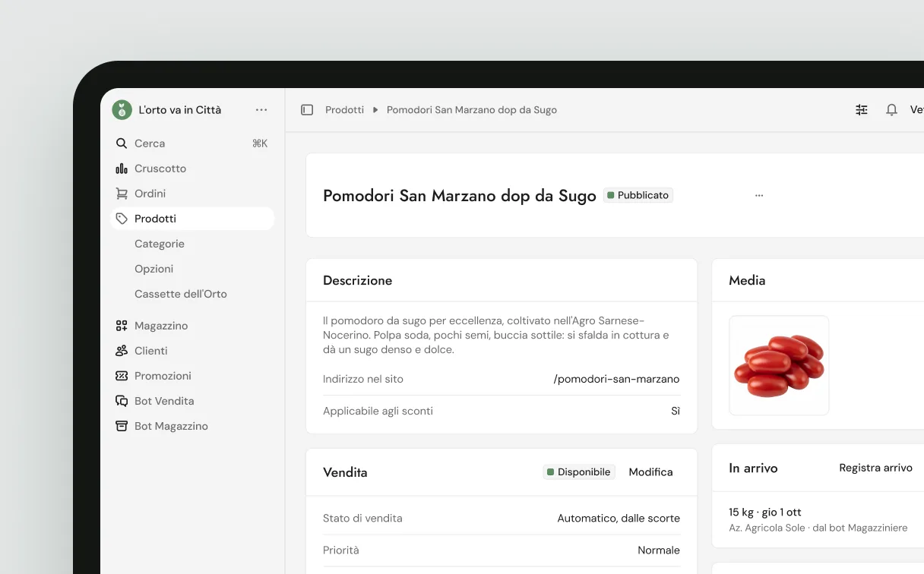Click the Ordini cart icon

[122, 194]
